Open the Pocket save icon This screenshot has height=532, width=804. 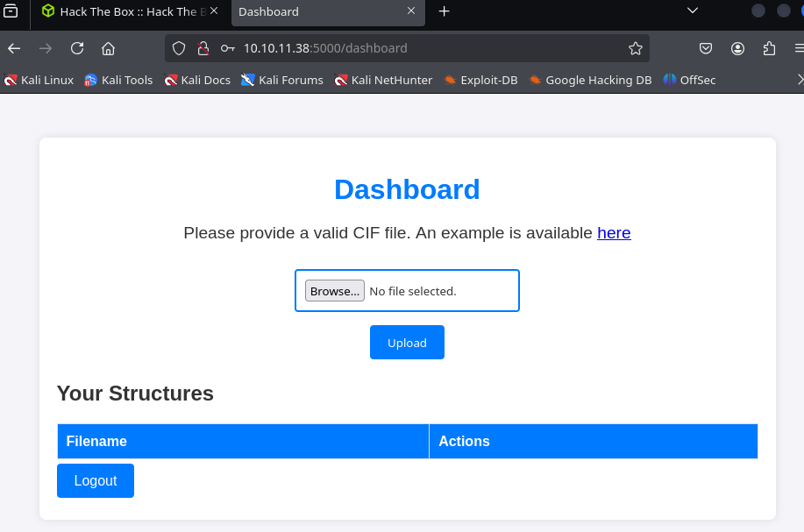(706, 48)
